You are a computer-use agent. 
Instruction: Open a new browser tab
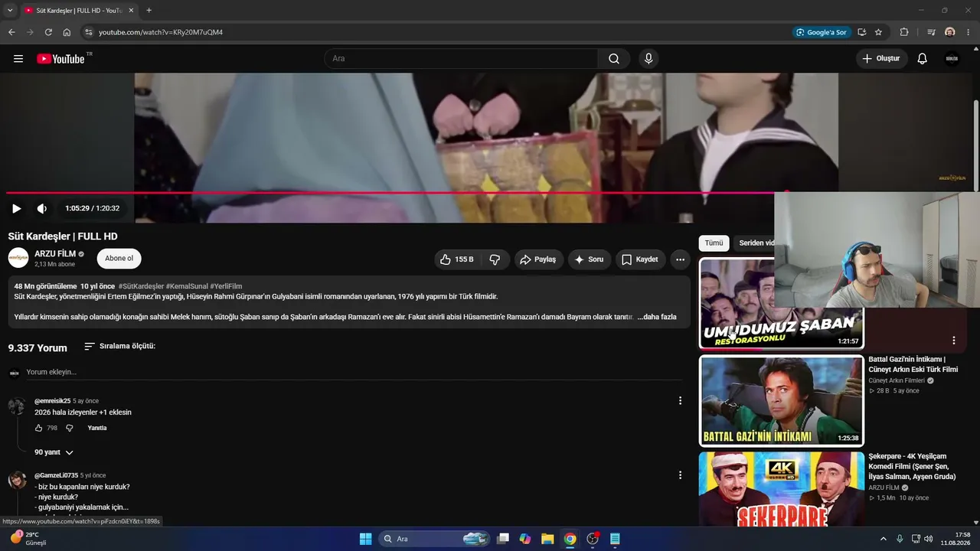tap(149, 10)
